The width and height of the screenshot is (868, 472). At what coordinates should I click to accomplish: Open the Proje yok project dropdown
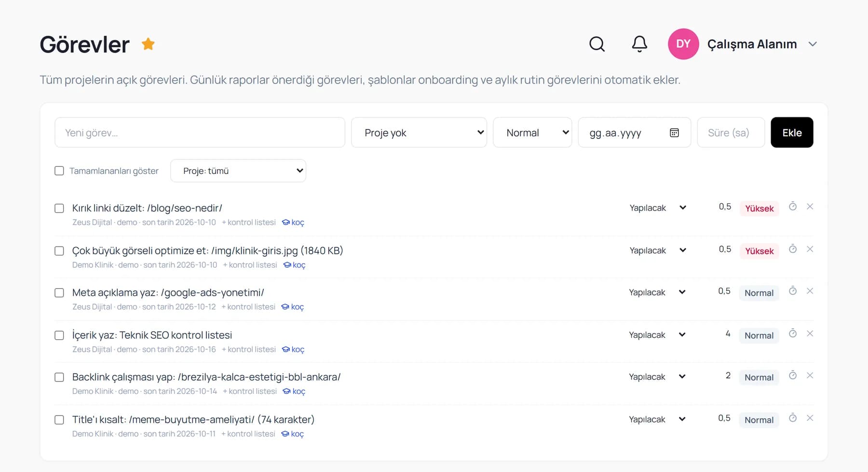pos(419,132)
